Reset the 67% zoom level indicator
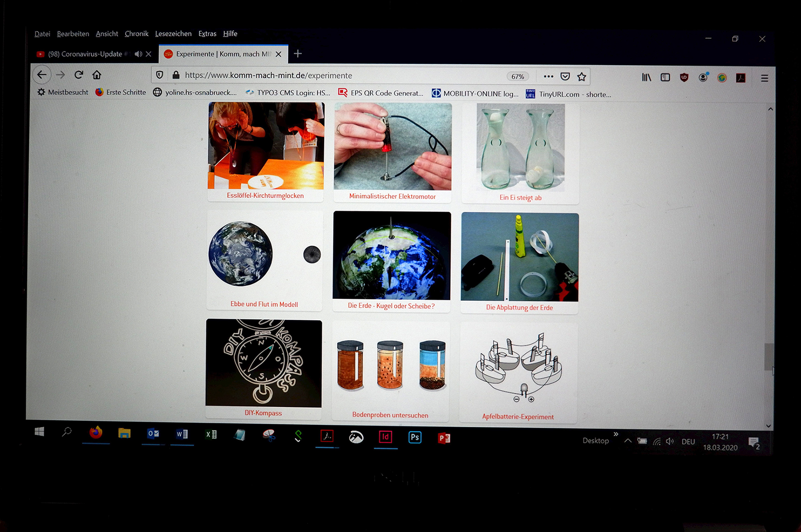The width and height of the screenshot is (801, 532). pyautogui.click(x=518, y=76)
